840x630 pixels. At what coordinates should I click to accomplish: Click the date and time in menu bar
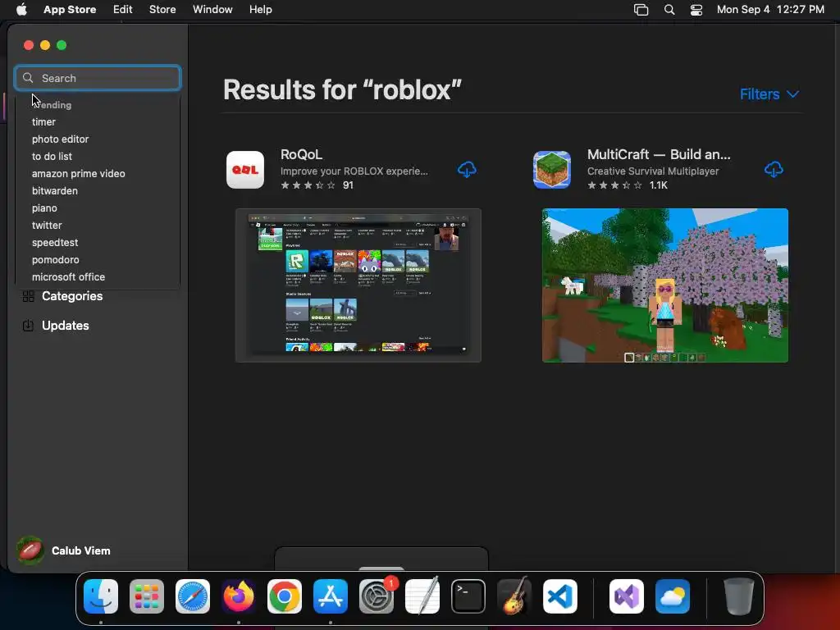point(769,9)
